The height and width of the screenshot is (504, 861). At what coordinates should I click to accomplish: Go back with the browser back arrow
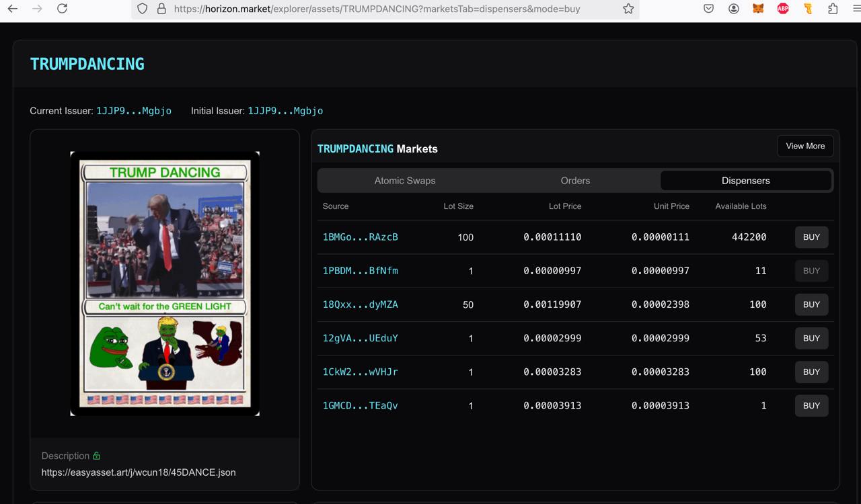pyautogui.click(x=13, y=9)
